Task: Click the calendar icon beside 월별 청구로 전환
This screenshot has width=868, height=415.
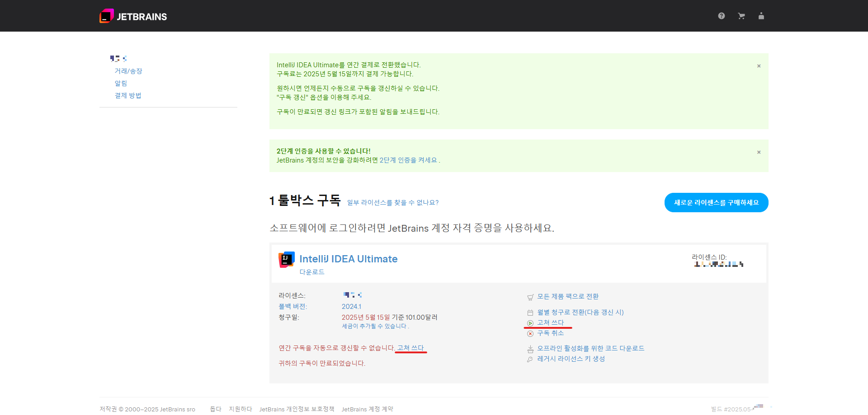Action: pyautogui.click(x=530, y=312)
